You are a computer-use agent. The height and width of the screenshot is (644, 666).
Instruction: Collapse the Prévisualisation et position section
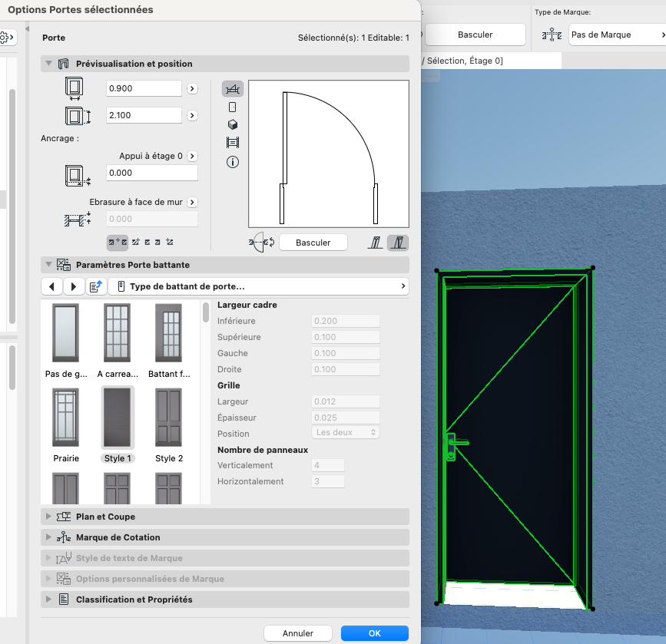[x=48, y=63]
